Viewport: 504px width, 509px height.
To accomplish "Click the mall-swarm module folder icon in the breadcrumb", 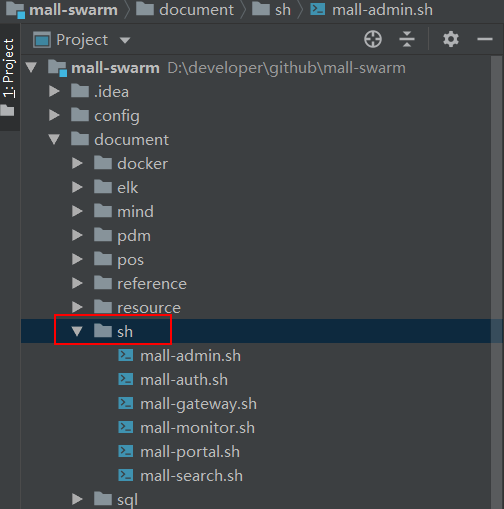I will pos(15,10).
